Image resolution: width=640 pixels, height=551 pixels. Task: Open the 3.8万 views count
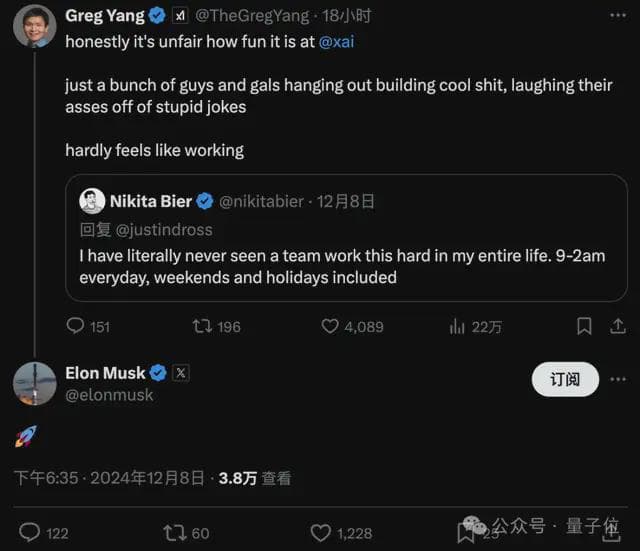238,478
